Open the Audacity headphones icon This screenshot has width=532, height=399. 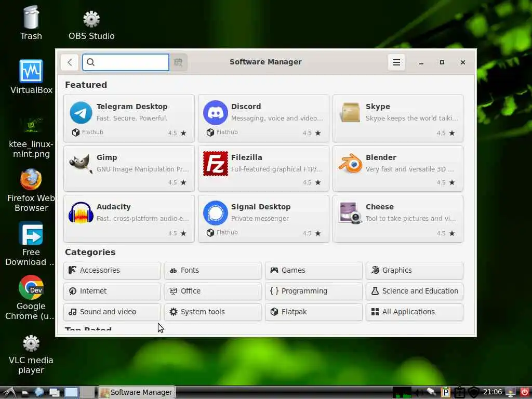(x=81, y=212)
